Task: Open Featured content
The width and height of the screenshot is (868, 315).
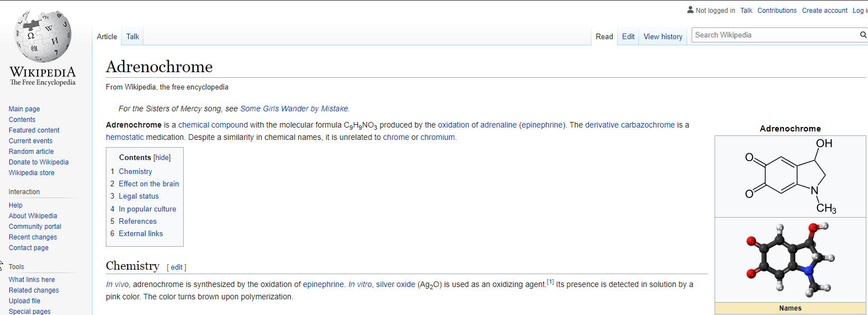Action: point(34,130)
